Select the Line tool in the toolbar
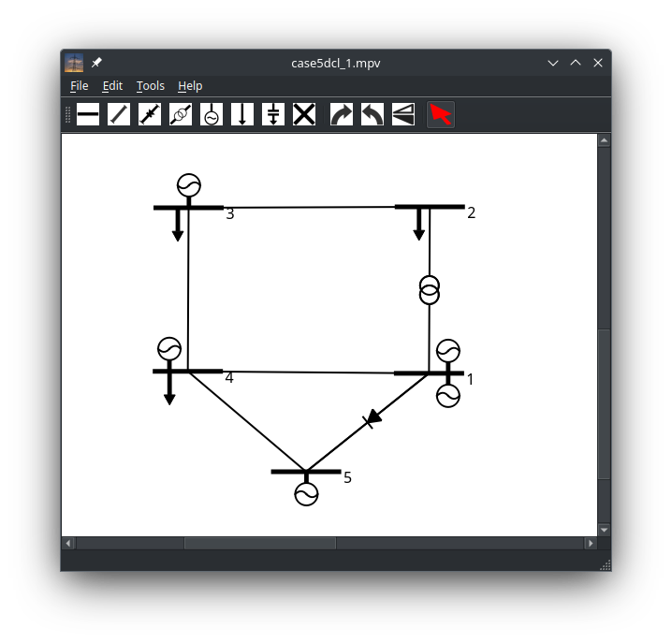Screen dimensions: 672x643 pyautogui.click(x=119, y=114)
